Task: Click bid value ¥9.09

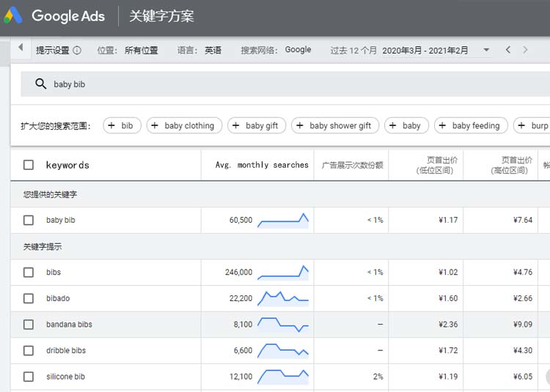Action: click(x=523, y=325)
